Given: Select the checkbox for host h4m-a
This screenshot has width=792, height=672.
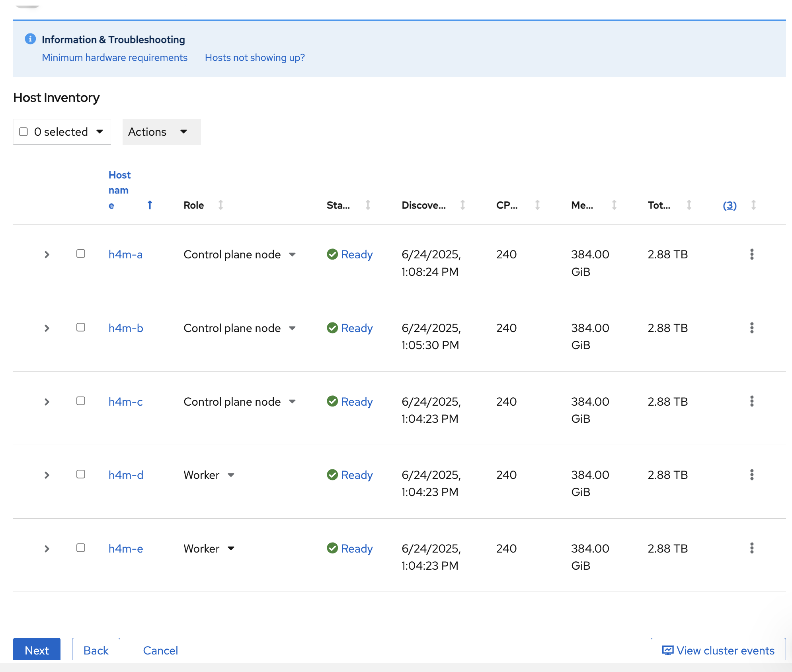Looking at the screenshot, I should point(81,254).
